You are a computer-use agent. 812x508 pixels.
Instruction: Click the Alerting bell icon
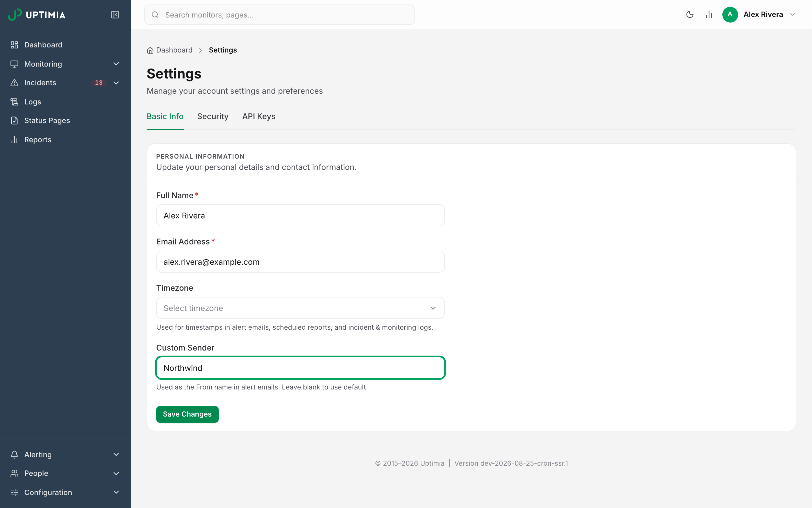[14, 455]
